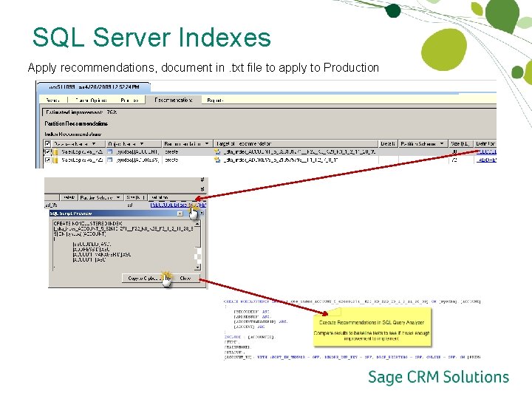Uncheck the ADDRESS recommendation row checkbox
532x399 pixels.
click(x=47, y=160)
